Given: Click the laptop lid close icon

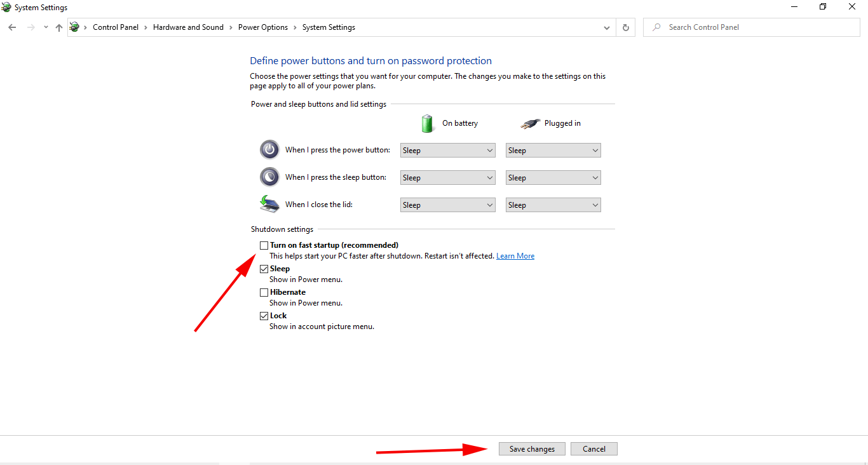Looking at the screenshot, I should [x=269, y=203].
